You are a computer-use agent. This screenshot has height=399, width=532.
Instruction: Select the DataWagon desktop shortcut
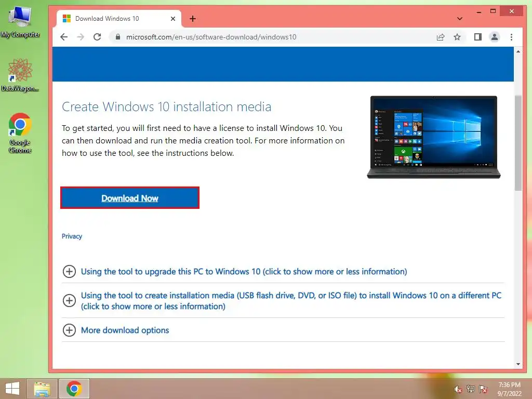click(20, 75)
